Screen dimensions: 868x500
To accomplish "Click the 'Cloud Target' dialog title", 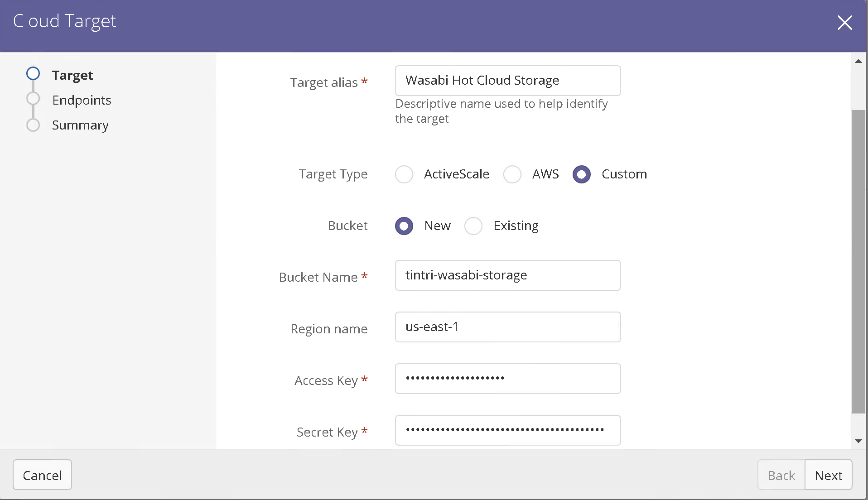I will (64, 21).
